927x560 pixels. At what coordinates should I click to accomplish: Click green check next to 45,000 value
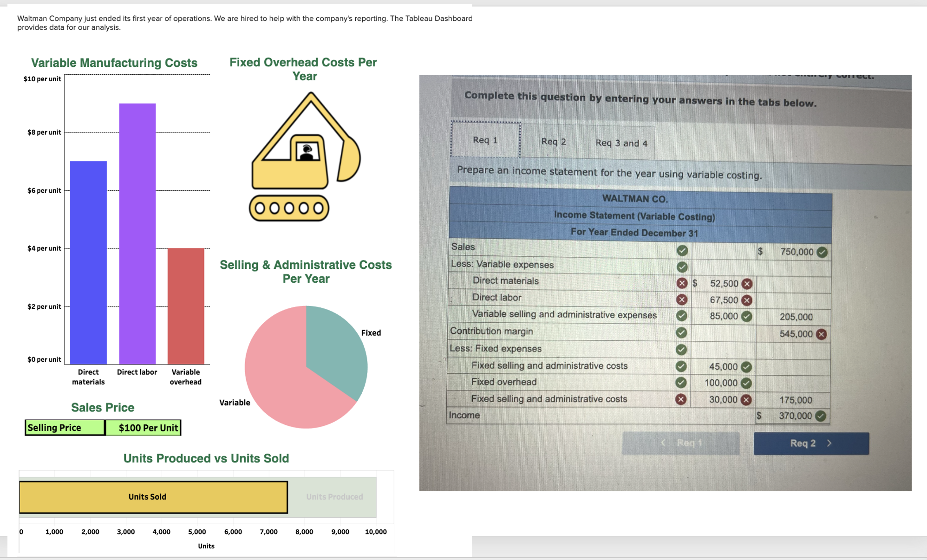pos(746,367)
